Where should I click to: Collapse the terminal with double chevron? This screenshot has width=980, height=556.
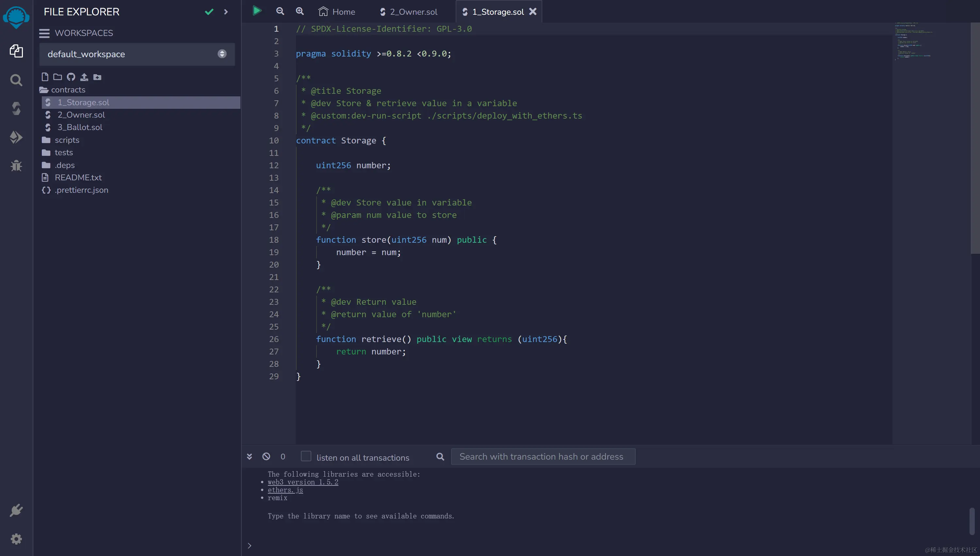(x=249, y=457)
